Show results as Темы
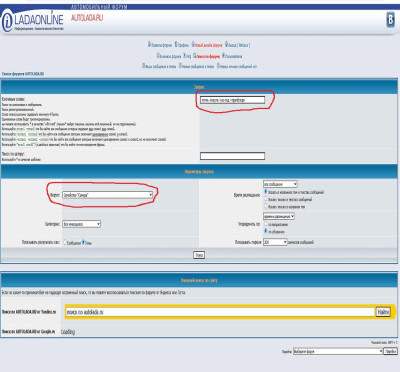This screenshot has width=400, height=372. coord(83,242)
